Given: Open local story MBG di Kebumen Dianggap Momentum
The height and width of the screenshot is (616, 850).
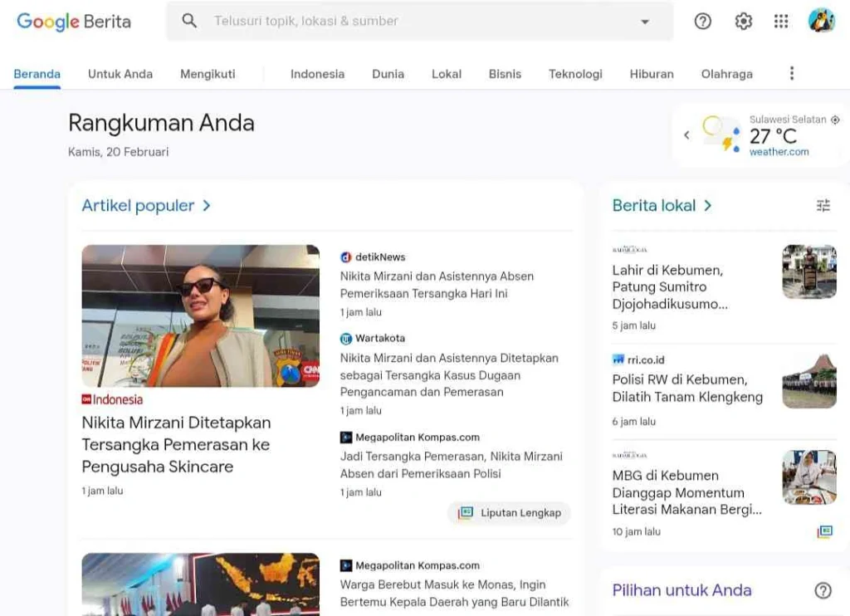Looking at the screenshot, I should (x=686, y=492).
